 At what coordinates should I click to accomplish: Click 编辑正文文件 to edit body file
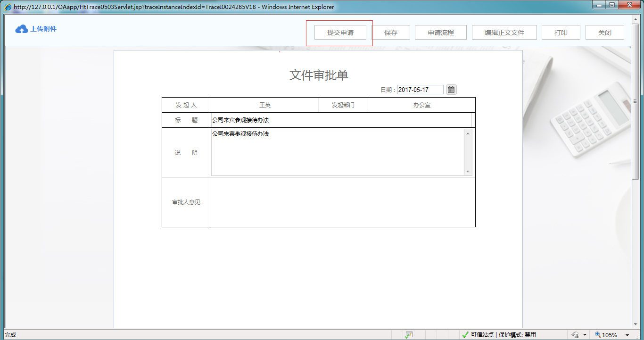504,33
